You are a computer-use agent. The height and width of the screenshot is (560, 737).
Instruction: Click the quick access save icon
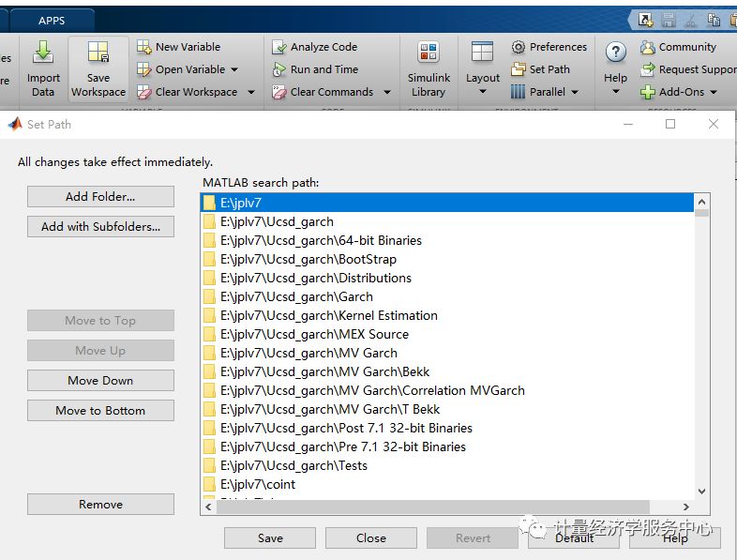point(668,20)
